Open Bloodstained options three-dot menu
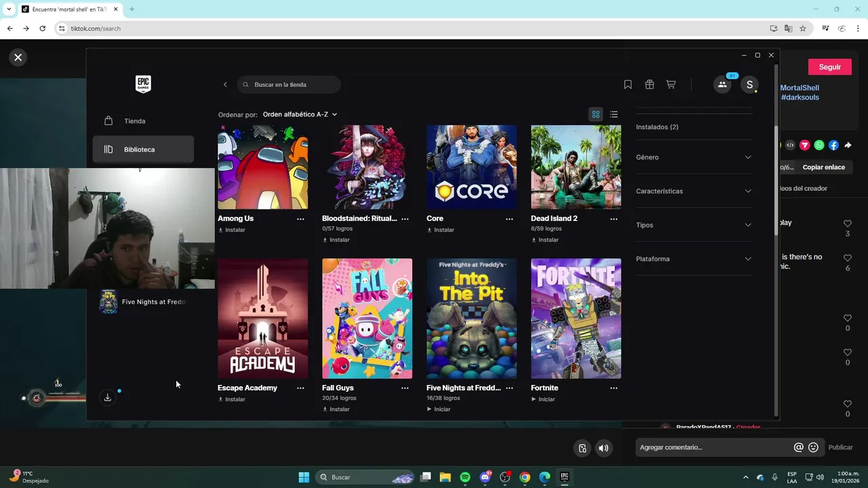 [405, 219]
